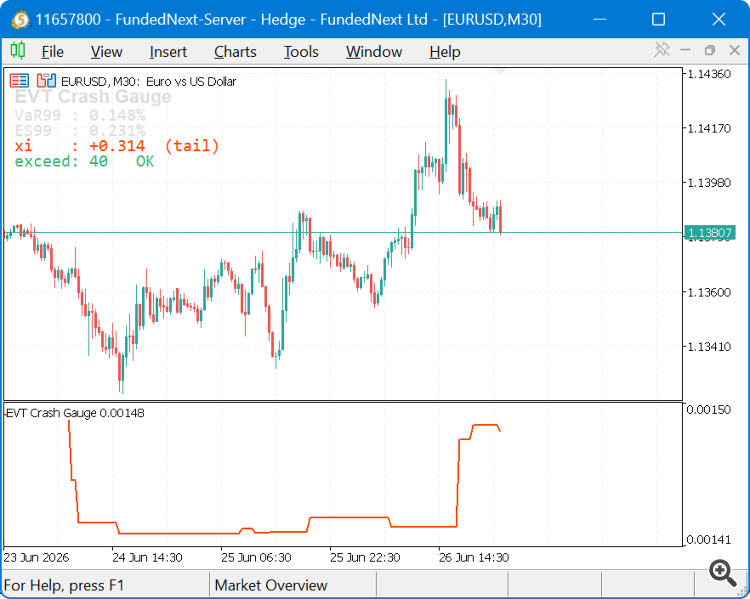750x599 pixels.
Task: Click the xi : +0.314 (tail) readout
Action: tap(117, 145)
